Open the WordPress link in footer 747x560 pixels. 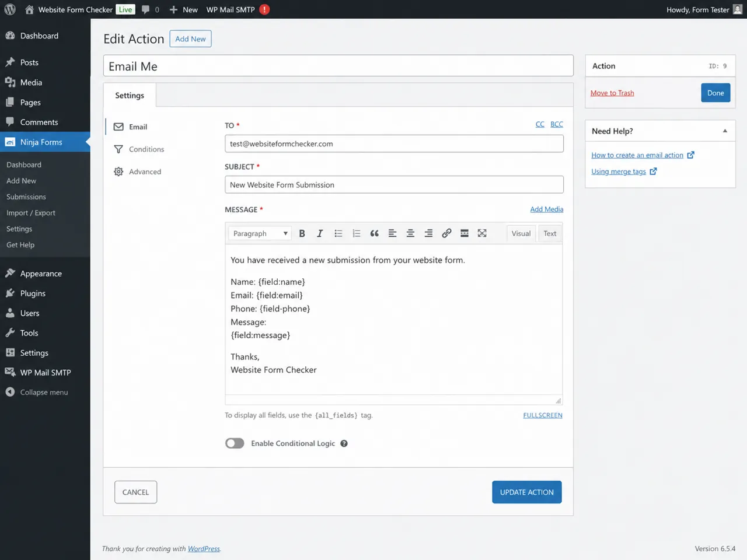(x=204, y=549)
